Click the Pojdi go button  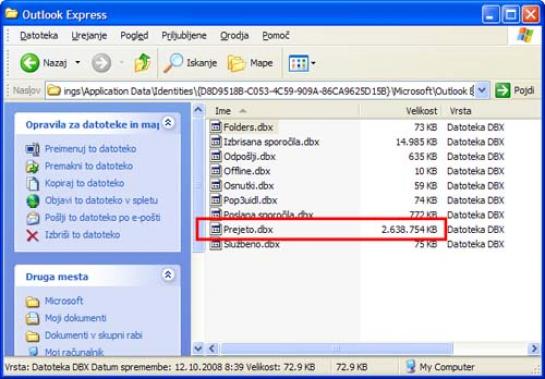[x=515, y=91]
